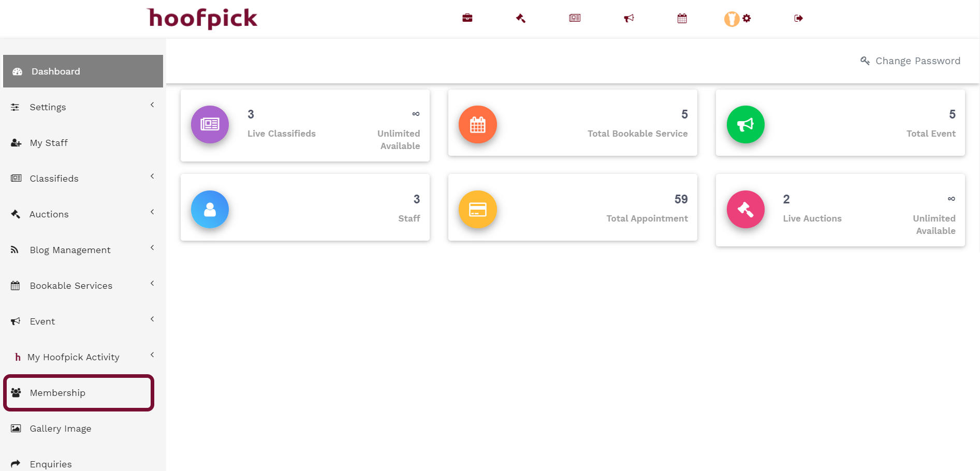The width and height of the screenshot is (980, 471).
Task: Click the purple Live Classifieds circle icon
Action: tap(210, 124)
